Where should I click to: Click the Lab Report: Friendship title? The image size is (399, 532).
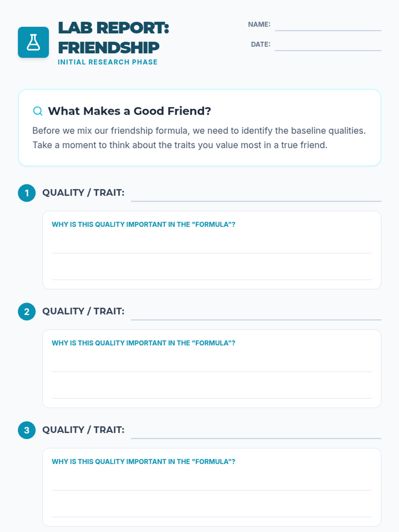[x=114, y=38]
